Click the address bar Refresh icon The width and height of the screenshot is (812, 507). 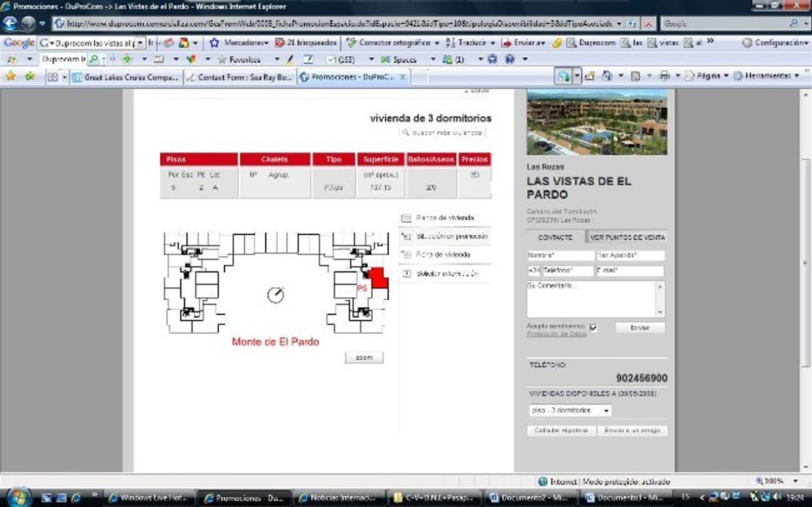click(x=632, y=24)
